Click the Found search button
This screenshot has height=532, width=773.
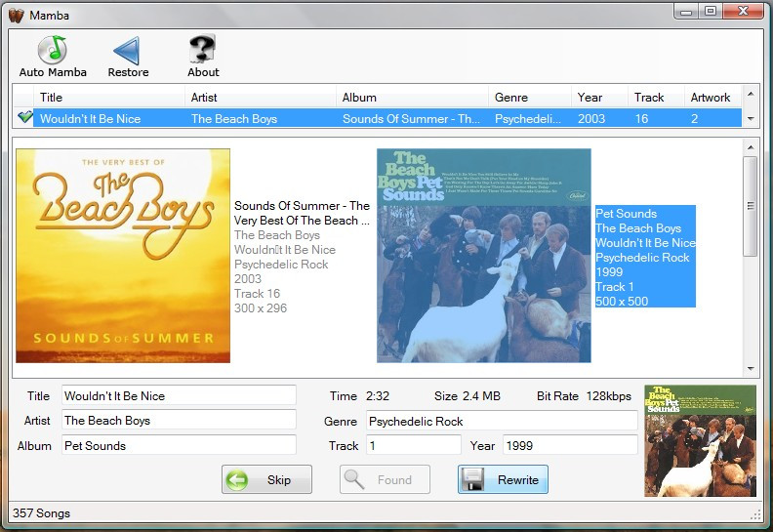click(385, 479)
